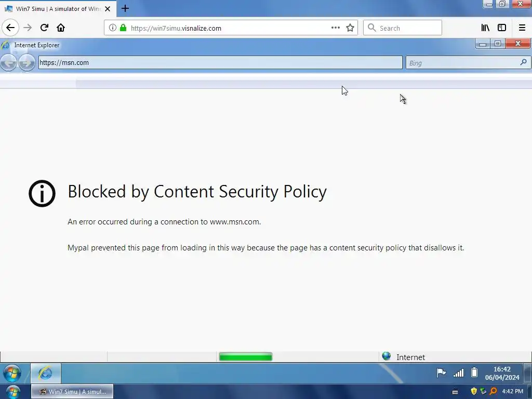Click the orange magnifier tray icon

point(494,391)
